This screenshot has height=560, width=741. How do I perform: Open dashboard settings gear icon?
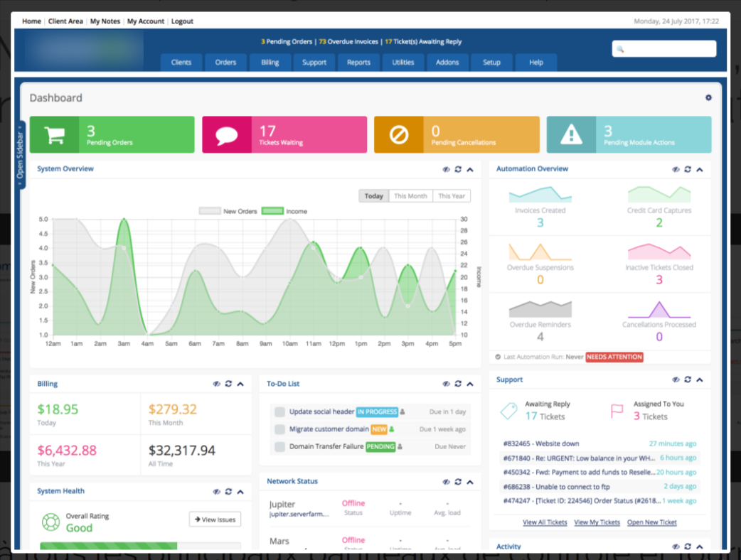coord(708,98)
